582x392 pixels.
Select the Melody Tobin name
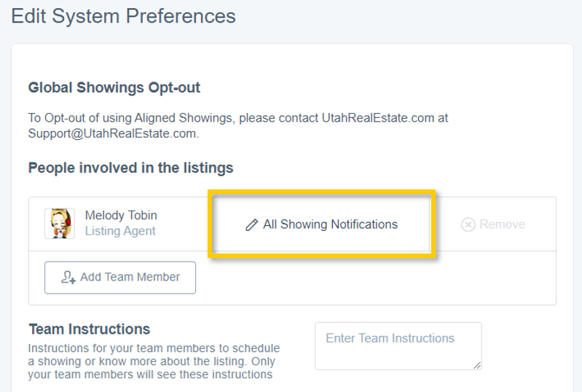tap(121, 216)
